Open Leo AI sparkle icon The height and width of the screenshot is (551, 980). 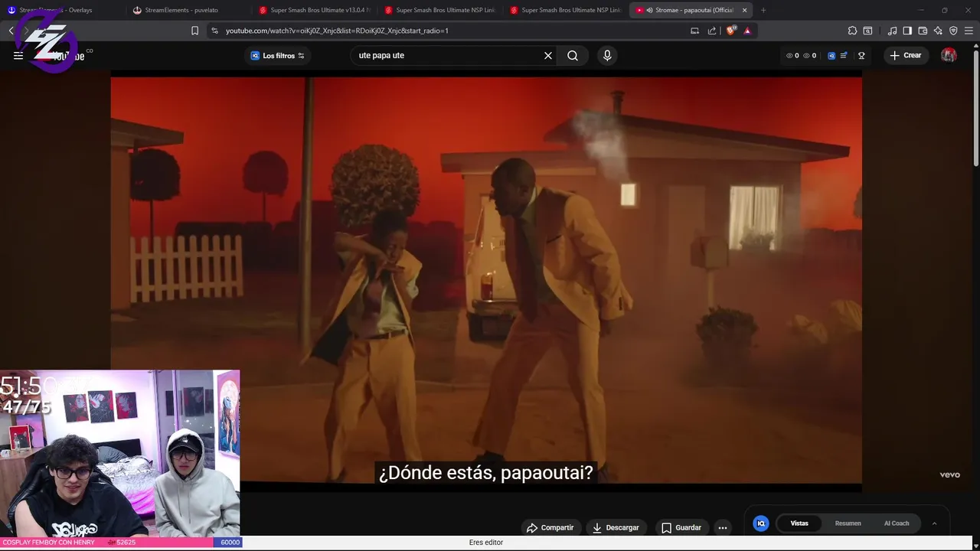[x=938, y=31]
